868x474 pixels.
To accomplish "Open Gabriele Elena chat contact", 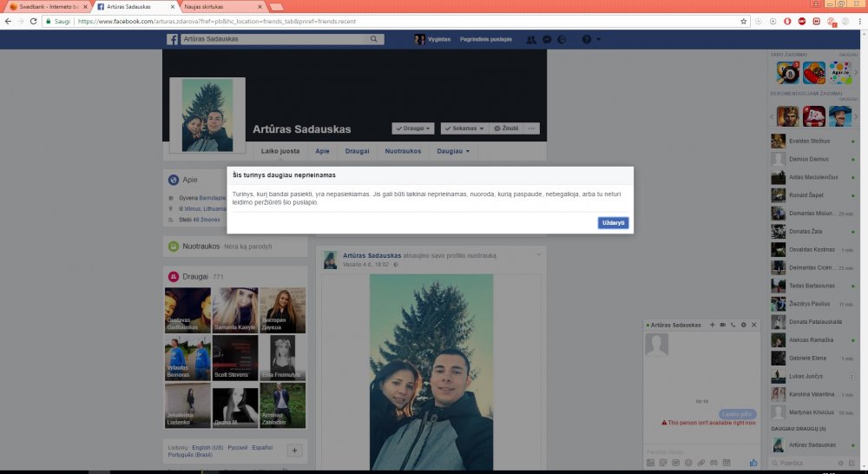I will (814, 359).
